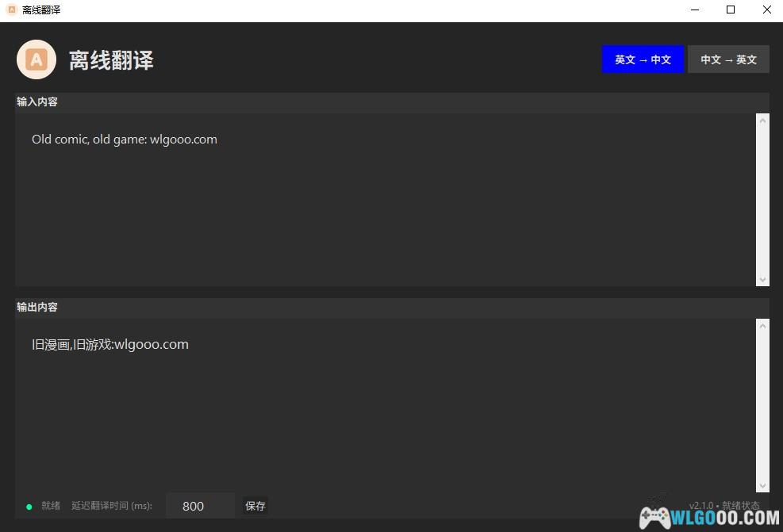The image size is (783, 532).
Task: Click the output area's scrollbar track
Action: click(x=763, y=404)
